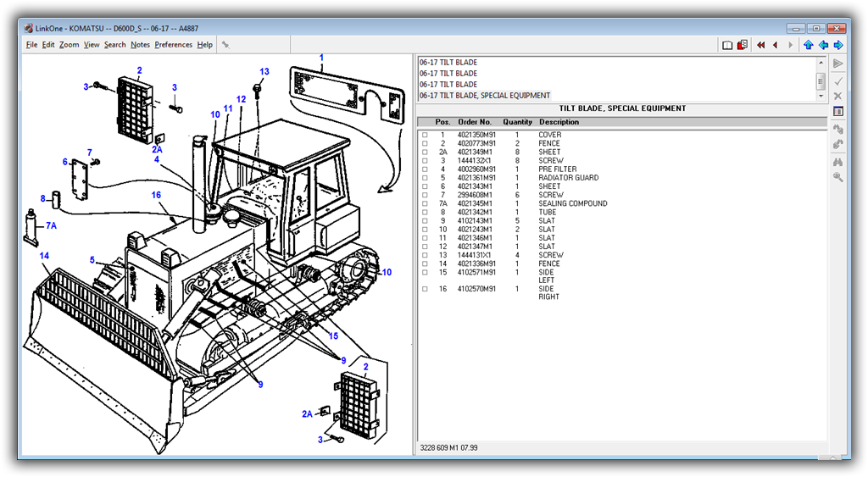Click callout 16 on the diagram
Viewport: 868px width, 477px height.
click(x=156, y=195)
